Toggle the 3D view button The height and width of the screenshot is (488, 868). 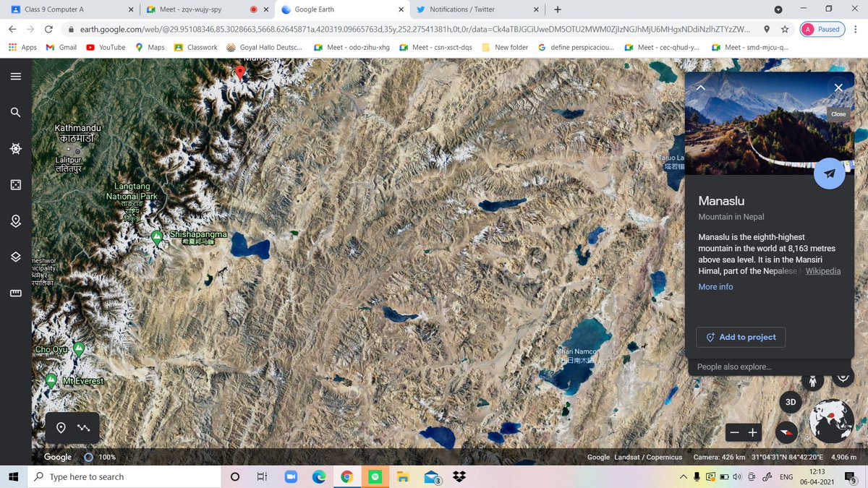791,403
